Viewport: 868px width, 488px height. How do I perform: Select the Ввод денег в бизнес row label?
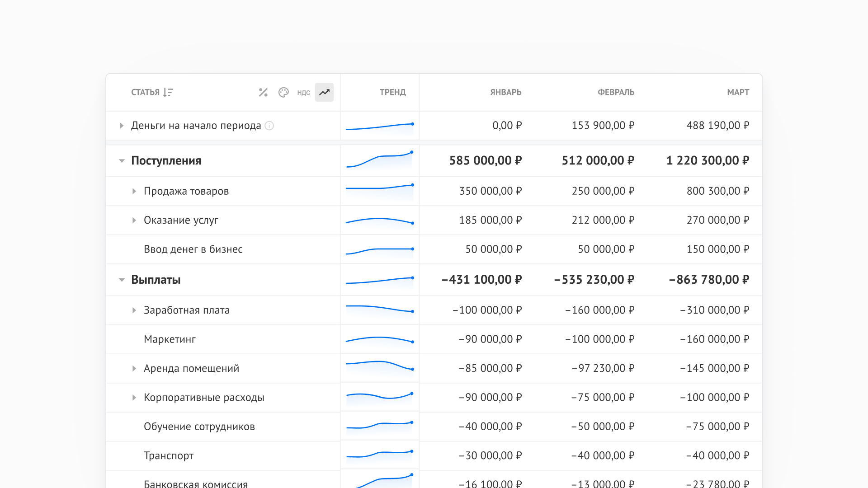pos(193,249)
